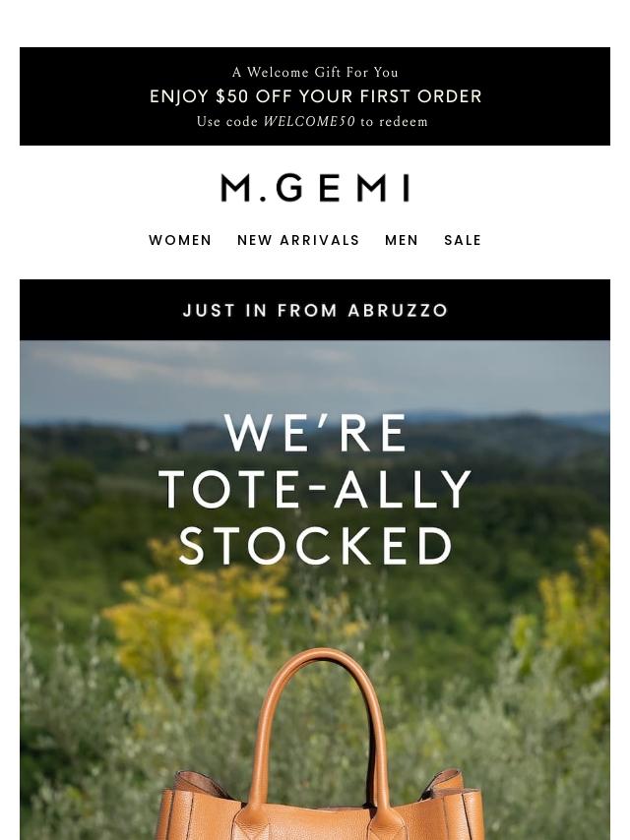The image size is (630, 840).
Task: Click the WELCOME50 promo code text
Action: coord(309,122)
